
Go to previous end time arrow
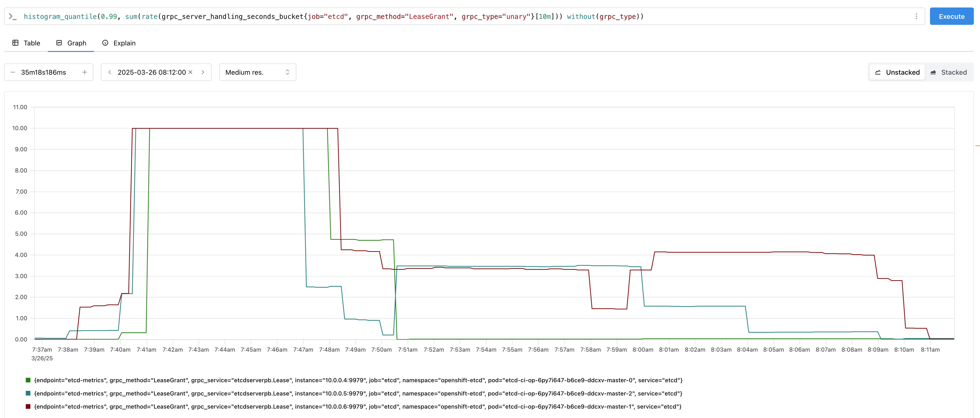pyautogui.click(x=110, y=72)
